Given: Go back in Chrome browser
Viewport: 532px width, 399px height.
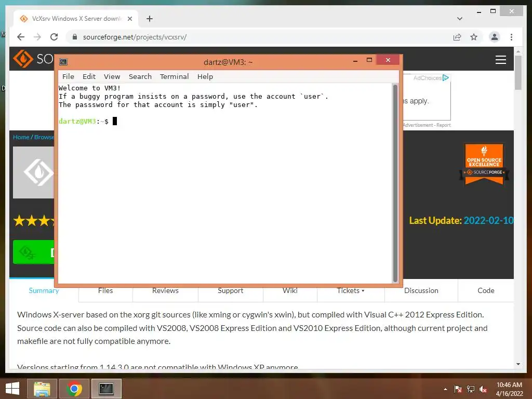Looking at the screenshot, I should click(21, 37).
